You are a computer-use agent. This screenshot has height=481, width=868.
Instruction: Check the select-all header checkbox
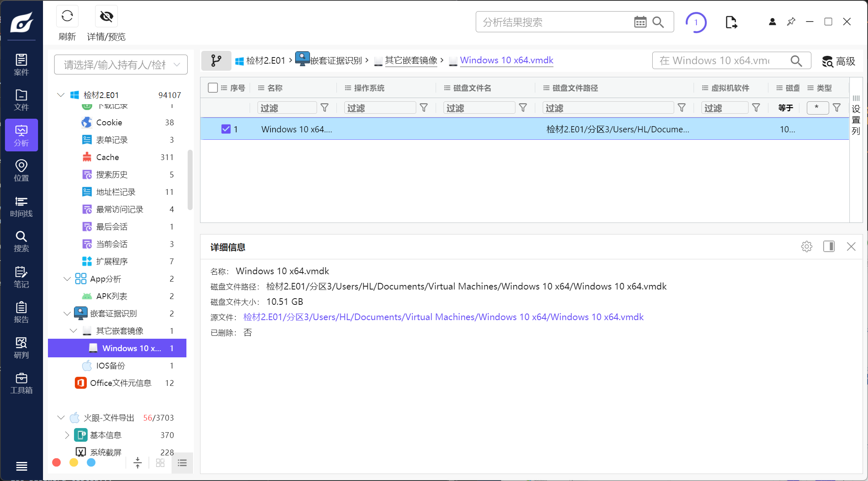pyautogui.click(x=213, y=88)
